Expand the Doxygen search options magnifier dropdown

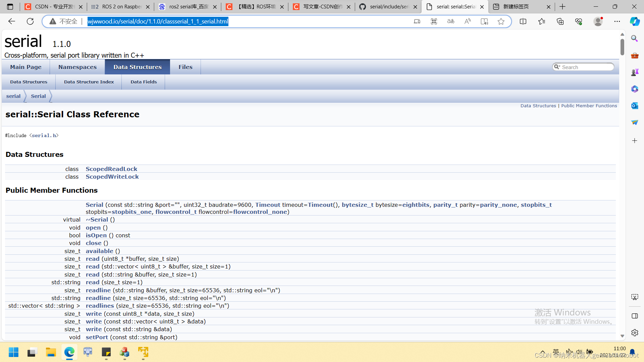click(557, 67)
